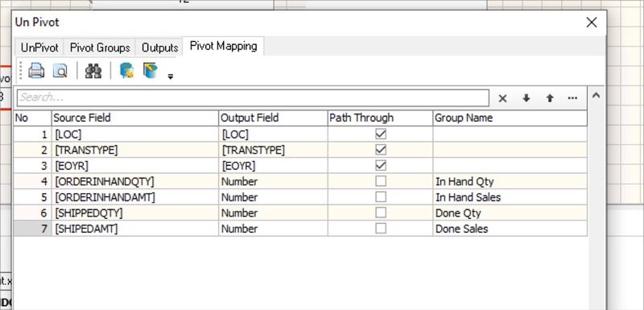Switch to the Outputs tab

(159, 48)
